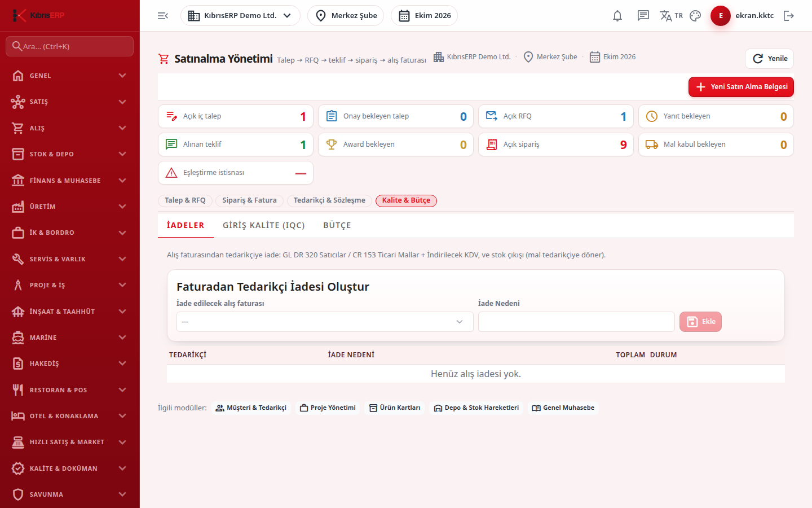The image size is (812, 508).
Task: Open the İade edilecek alış faturası dropdown
Action: [325, 322]
